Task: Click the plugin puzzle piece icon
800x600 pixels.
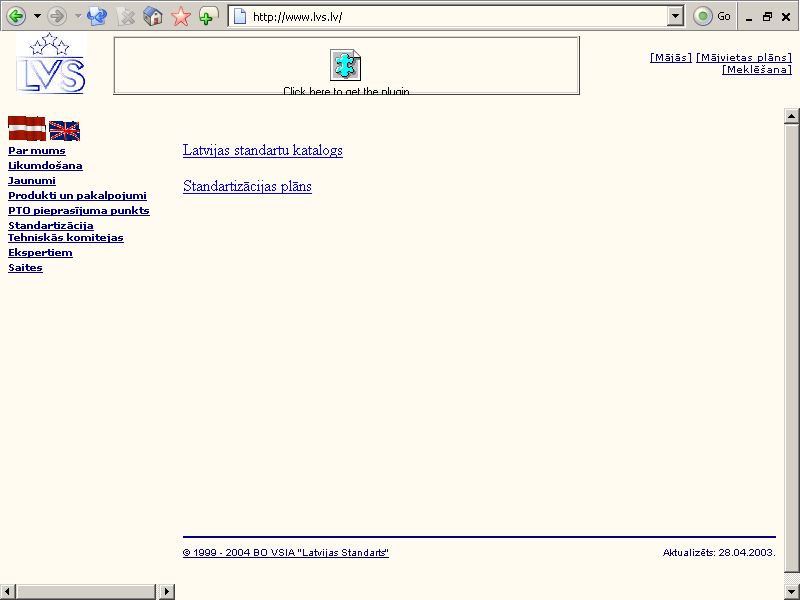Action: coord(346,65)
